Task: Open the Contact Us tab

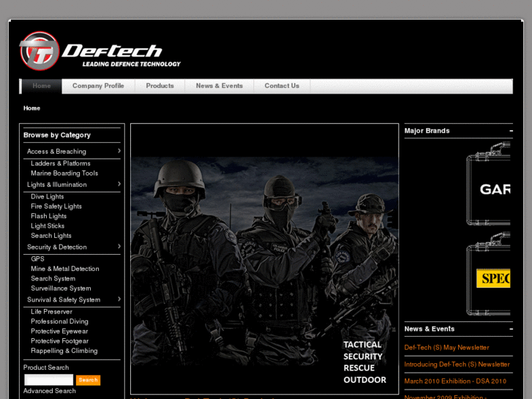Action: 282,86
